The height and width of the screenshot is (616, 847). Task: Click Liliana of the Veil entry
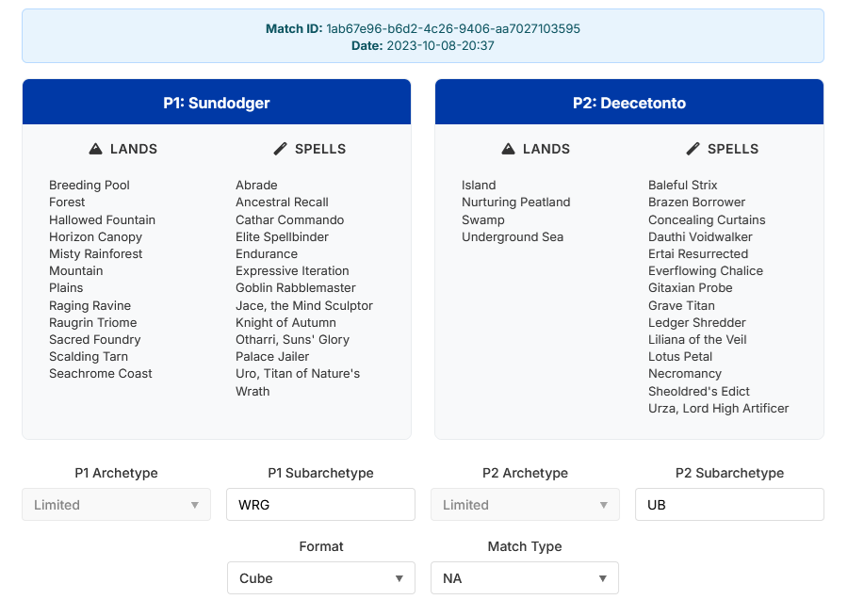[697, 340]
